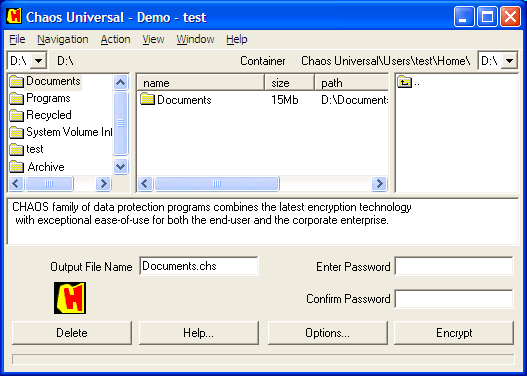Click the Chaos logo icon above Delete

[x=70, y=298]
